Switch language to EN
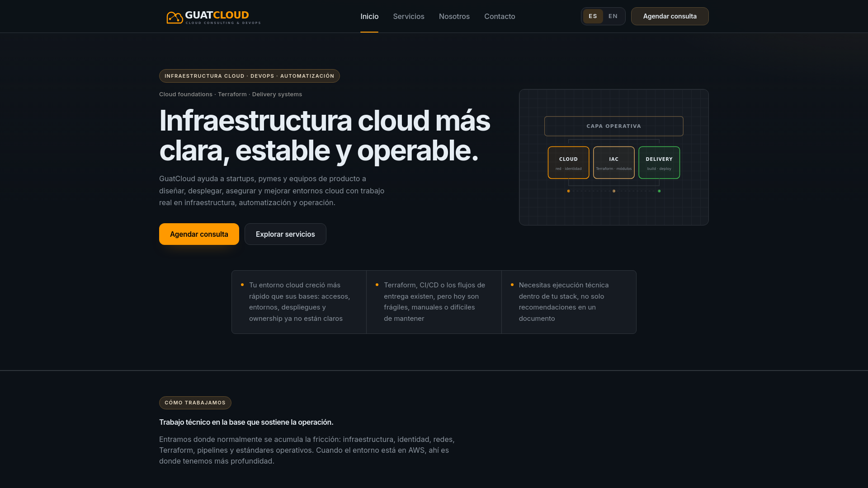 pyautogui.click(x=613, y=16)
